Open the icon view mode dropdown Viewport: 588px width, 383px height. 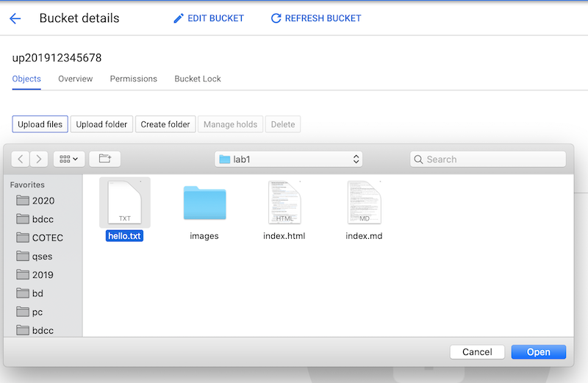pyautogui.click(x=69, y=159)
